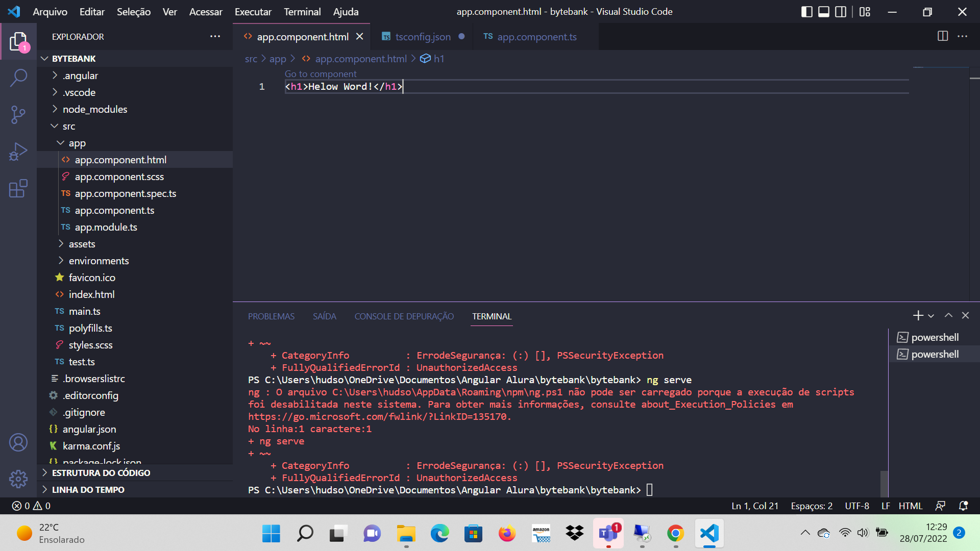Screen dimensions: 980x551
Task: Close the terminal panel
Action: coord(965,316)
